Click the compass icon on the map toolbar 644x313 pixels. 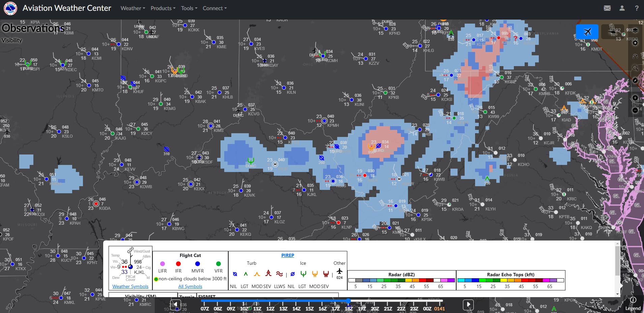tap(635, 81)
